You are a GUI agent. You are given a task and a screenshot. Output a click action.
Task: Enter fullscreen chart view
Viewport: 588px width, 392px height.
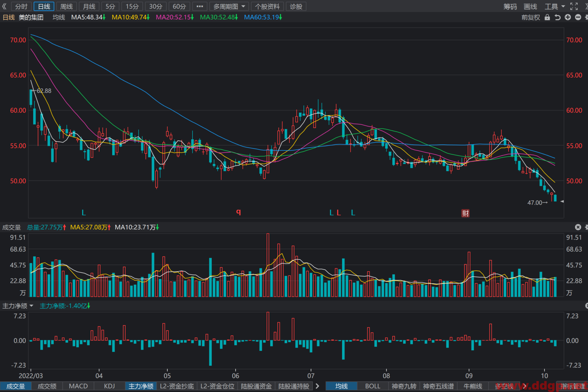574,6
